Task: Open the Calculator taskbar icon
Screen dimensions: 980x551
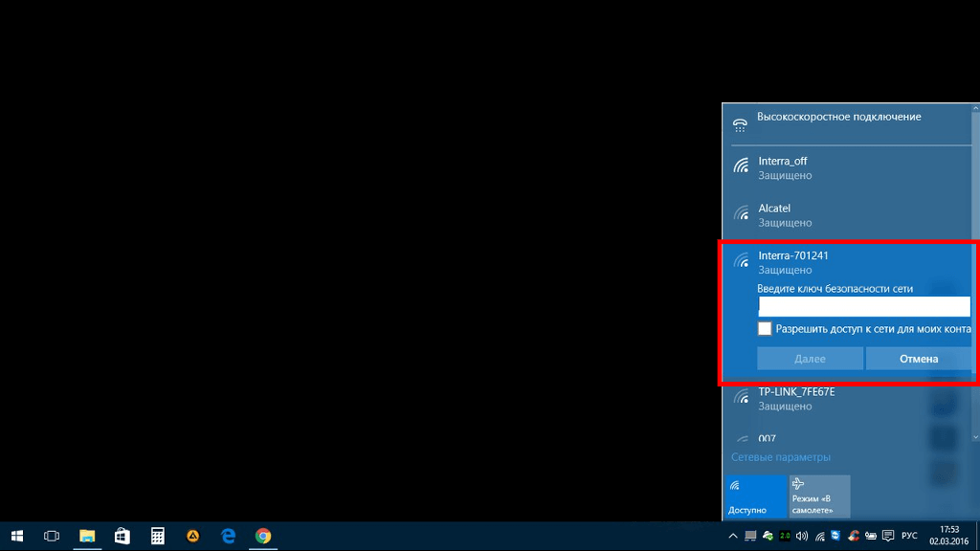Action: pos(158,536)
